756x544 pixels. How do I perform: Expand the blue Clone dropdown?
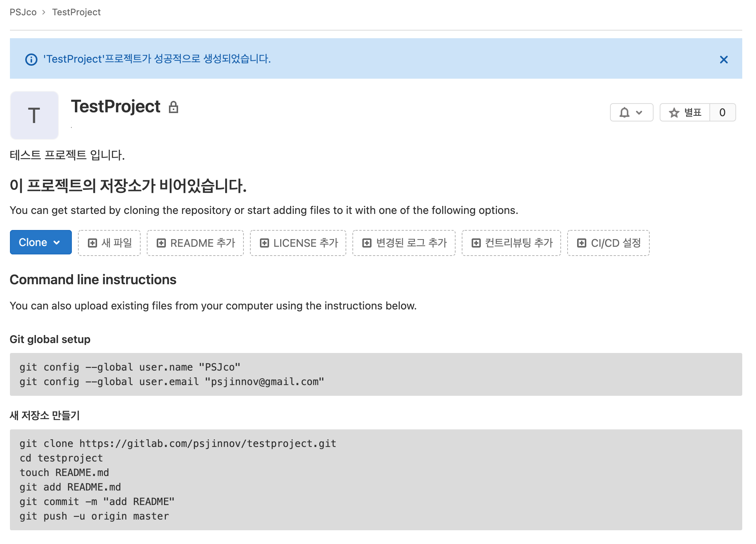[x=41, y=243]
